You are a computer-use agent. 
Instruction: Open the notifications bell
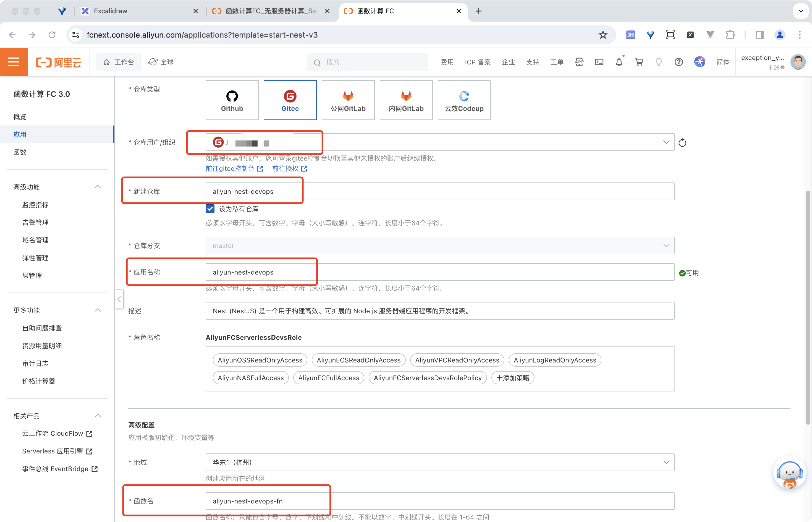click(x=619, y=62)
